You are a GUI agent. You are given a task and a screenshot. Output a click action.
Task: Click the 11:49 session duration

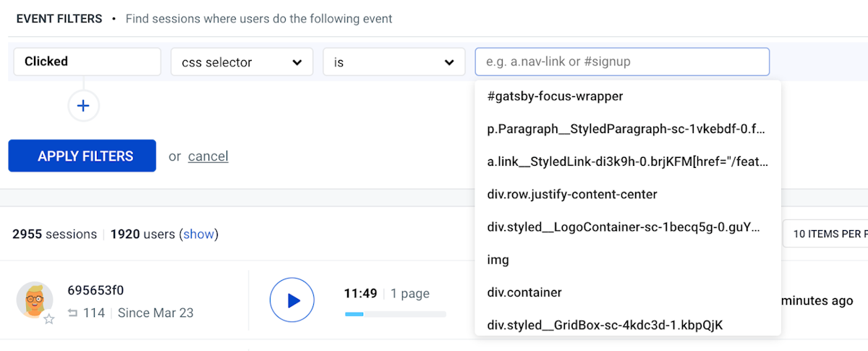pos(360,293)
